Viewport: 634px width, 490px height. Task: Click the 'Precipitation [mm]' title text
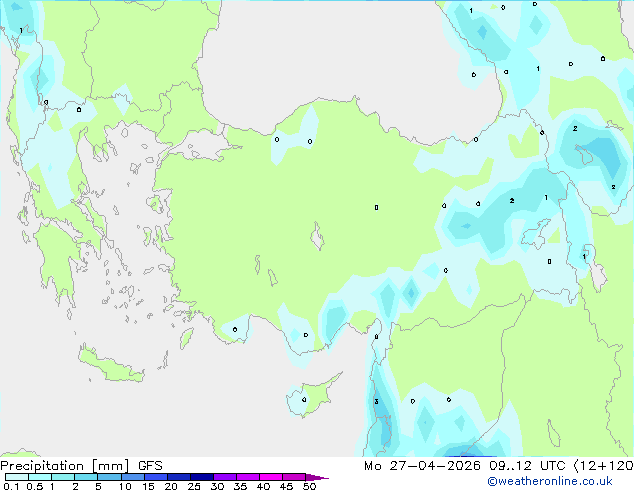point(65,466)
